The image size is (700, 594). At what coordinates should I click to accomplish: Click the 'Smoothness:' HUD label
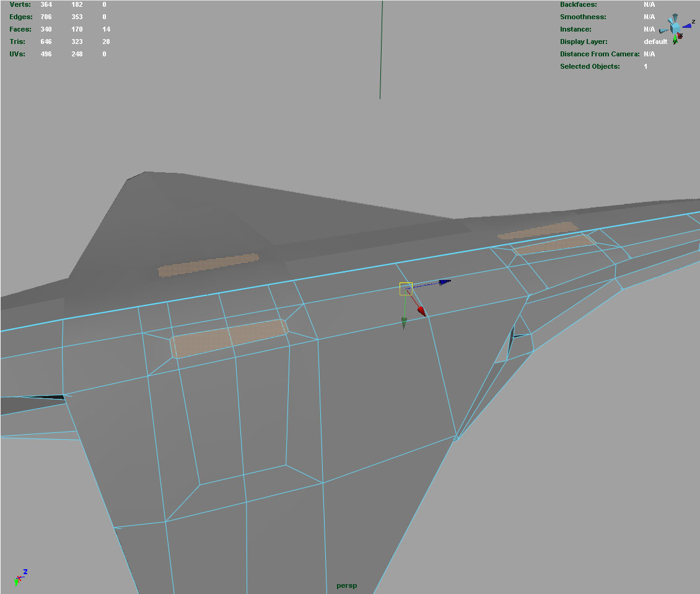pyautogui.click(x=583, y=17)
